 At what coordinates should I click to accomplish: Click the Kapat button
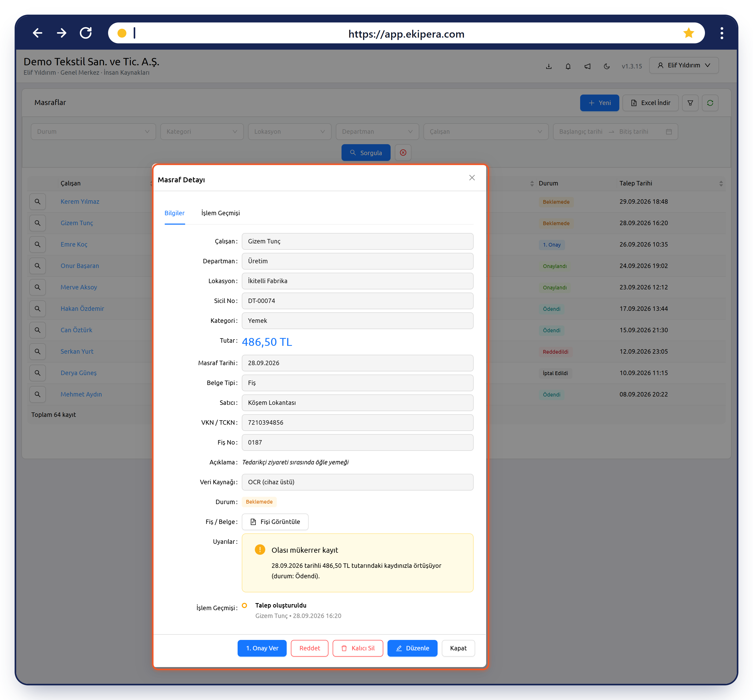pyautogui.click(x=458, y=648)
